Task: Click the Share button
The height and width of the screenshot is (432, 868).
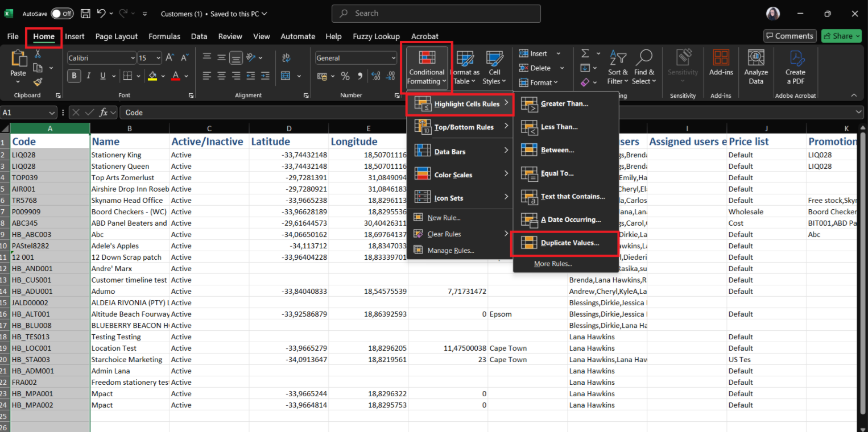Action: (842, 36)
